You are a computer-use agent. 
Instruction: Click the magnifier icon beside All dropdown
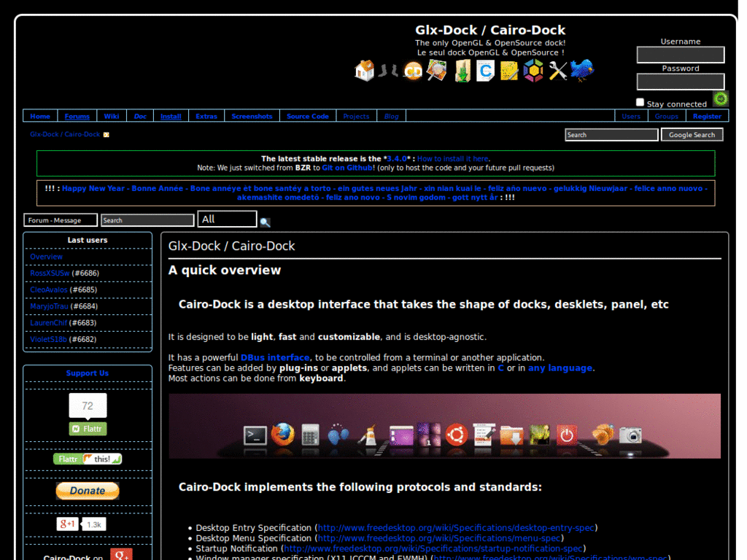(265, 222)
